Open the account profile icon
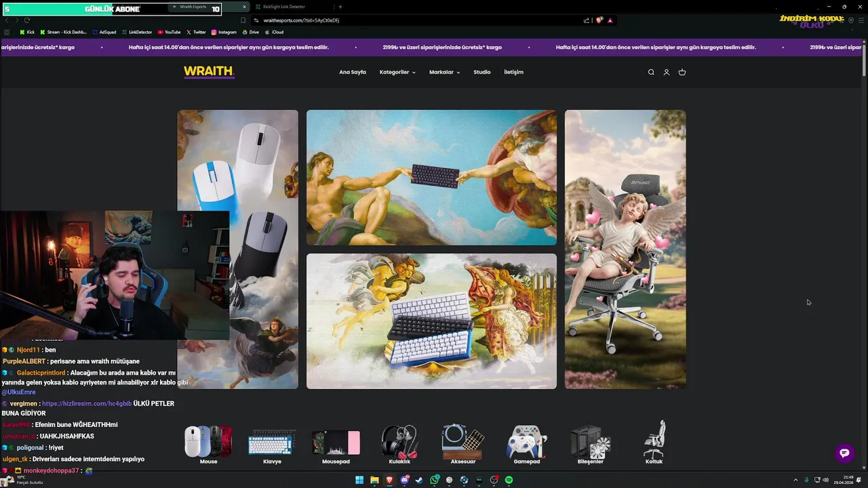 667,73
